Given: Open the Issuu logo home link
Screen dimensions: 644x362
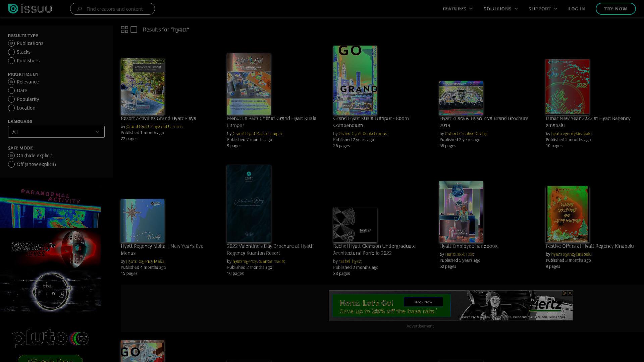Looking at the screenshot, I should [x=30, y=9].
